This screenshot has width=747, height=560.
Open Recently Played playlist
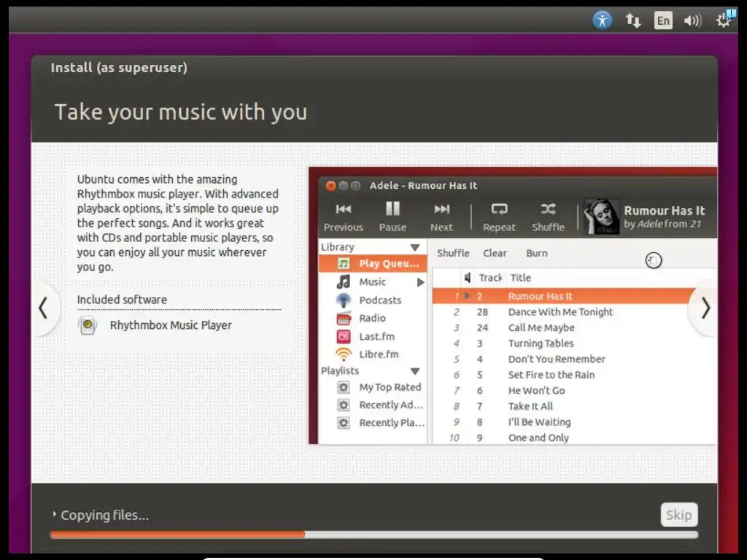pos(373,422)
